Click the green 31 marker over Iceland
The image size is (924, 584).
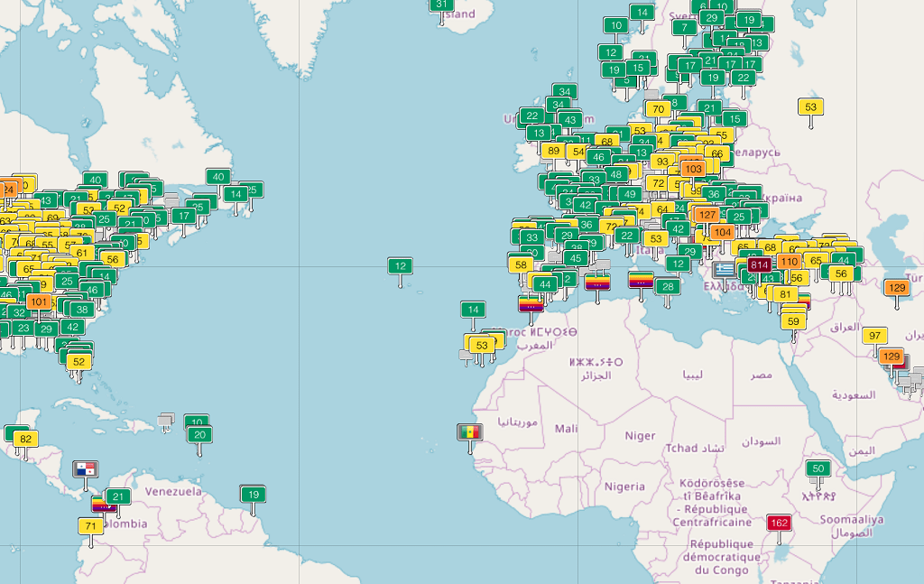pos(441,5)
